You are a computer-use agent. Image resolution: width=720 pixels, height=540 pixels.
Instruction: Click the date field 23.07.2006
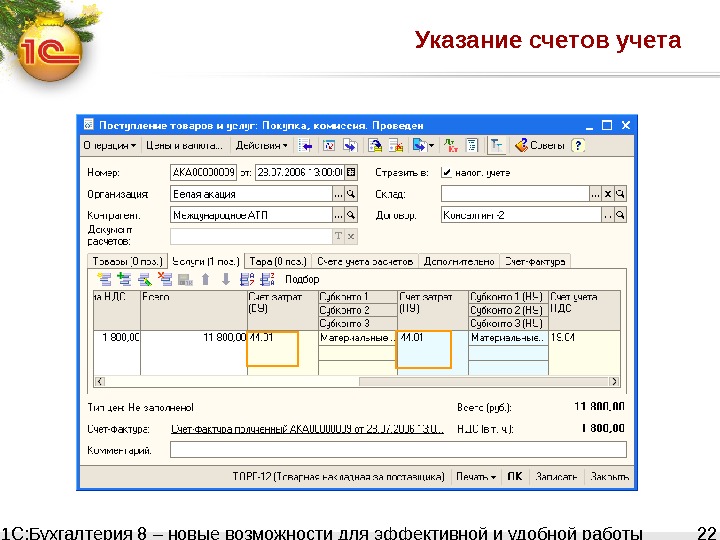pos(300,173)
